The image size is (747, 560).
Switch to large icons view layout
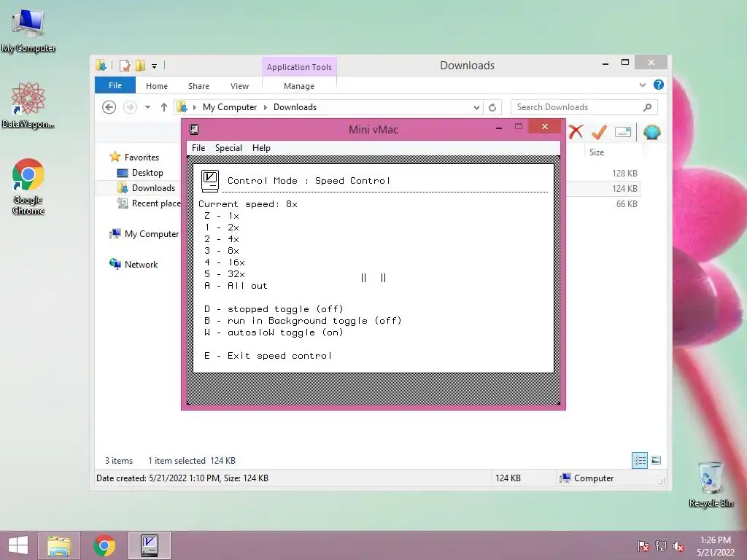point(656,460)
